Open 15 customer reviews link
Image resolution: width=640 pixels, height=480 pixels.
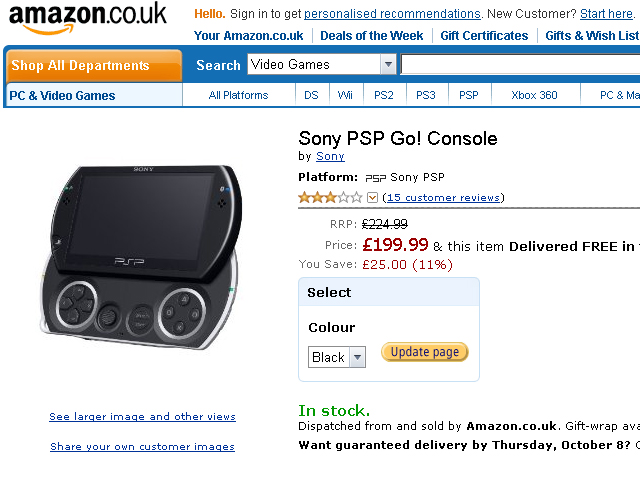point(443,198)
